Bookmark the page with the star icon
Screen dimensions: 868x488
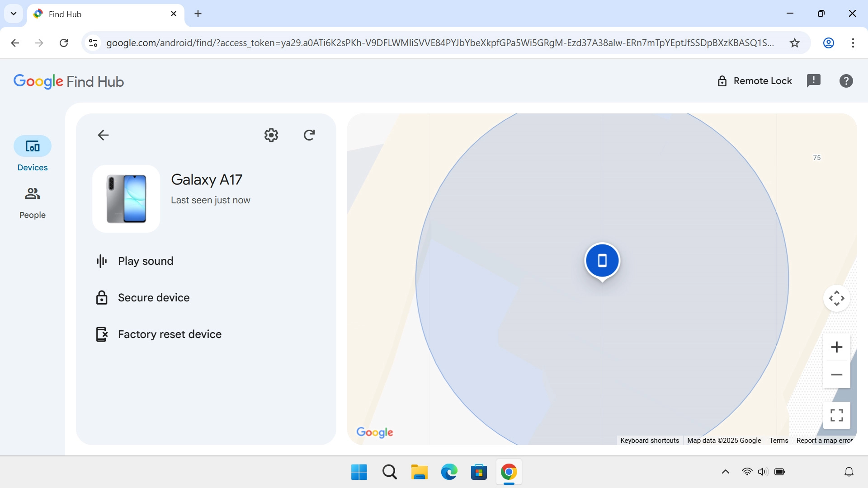[795, 42]
